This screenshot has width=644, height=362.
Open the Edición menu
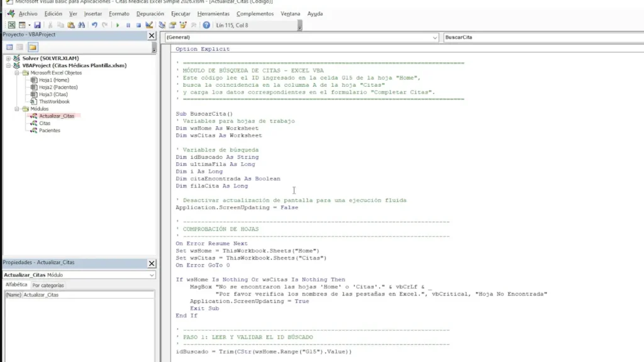(53, 14)
